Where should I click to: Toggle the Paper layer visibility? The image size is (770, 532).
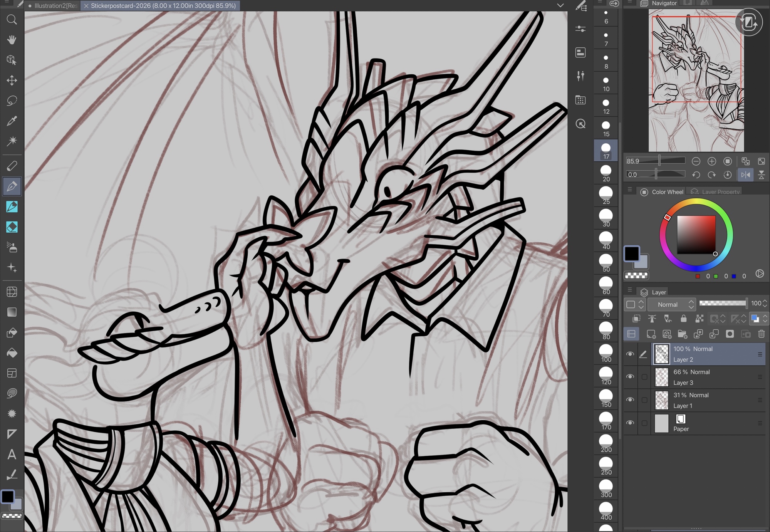[630, 423]
